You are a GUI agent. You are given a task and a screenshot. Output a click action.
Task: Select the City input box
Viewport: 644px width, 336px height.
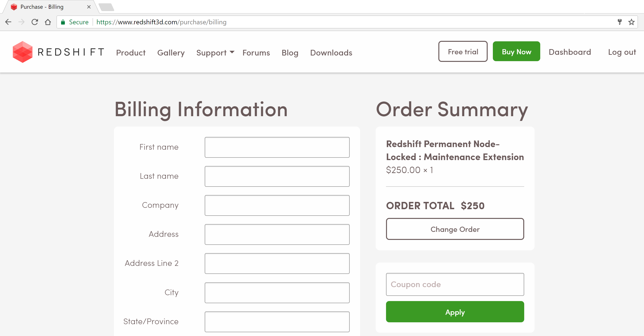point(277,293)
